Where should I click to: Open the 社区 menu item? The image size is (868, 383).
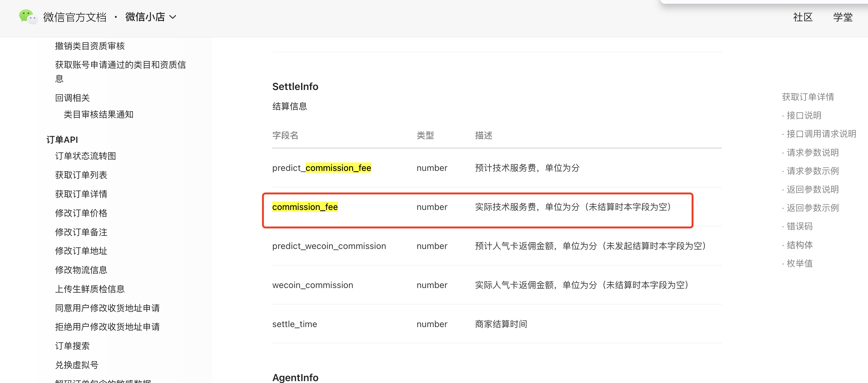[802, 17]
